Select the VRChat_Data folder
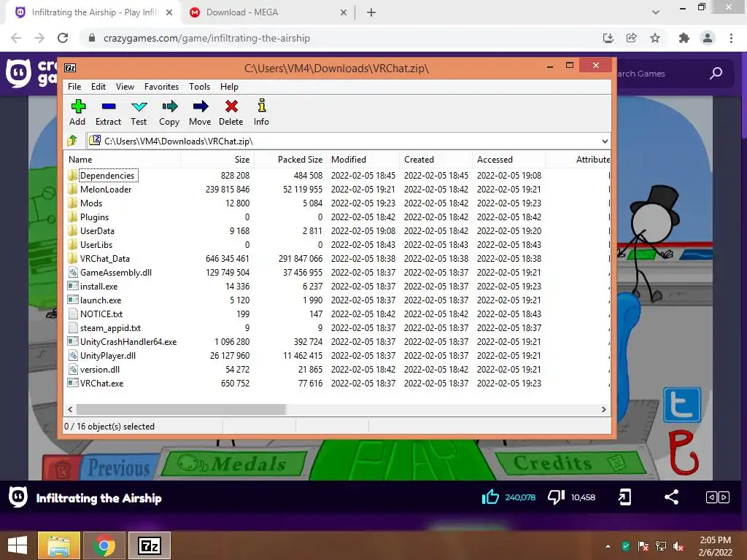Viewport: 747px width, 560px height. tap(105, 258)
